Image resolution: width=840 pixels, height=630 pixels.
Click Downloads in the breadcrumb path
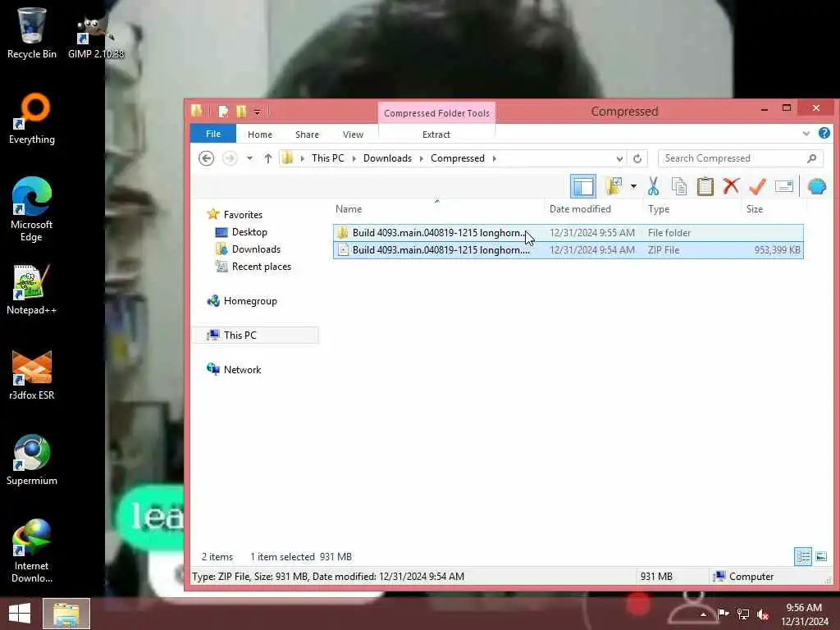pos(387,158)
